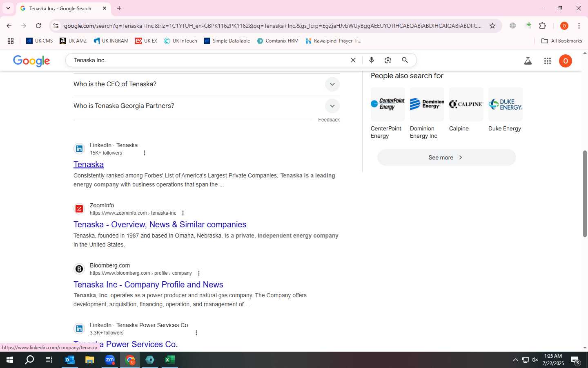Open the Tenaska LinkedIn result link
Viewport: 588px width, 368px height.
(89, 164)
